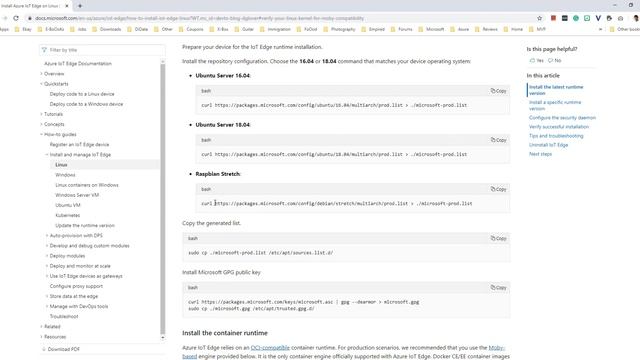This screenshot has width=640, height=360.
Task: Copy the Ubuntu Server 16.04 curl command
Action: tap(498, 91)
